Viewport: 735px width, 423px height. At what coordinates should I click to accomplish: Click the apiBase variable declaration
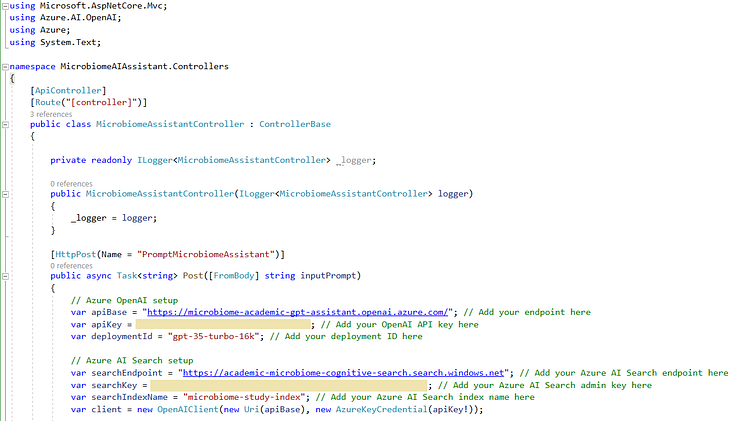click(x=109, y=312)
